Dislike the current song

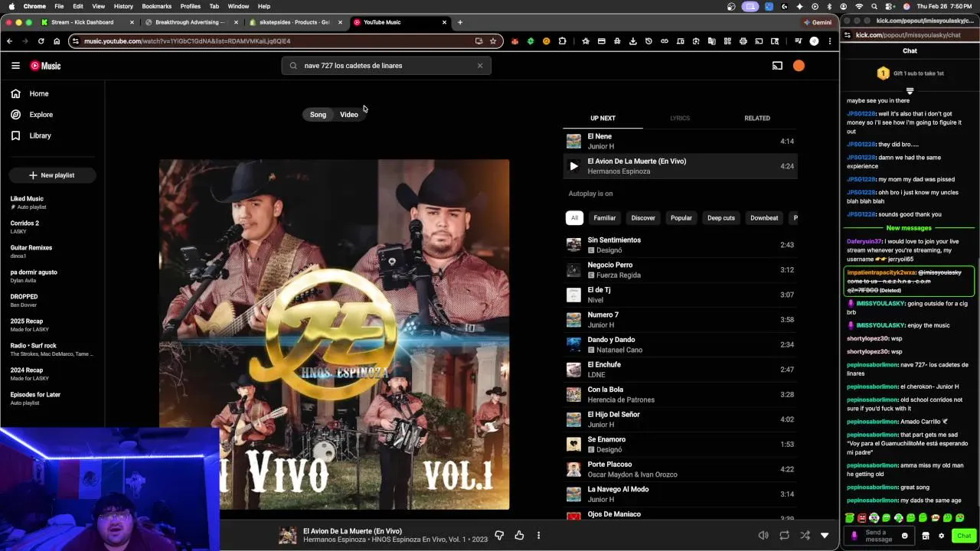click(499, 536)
